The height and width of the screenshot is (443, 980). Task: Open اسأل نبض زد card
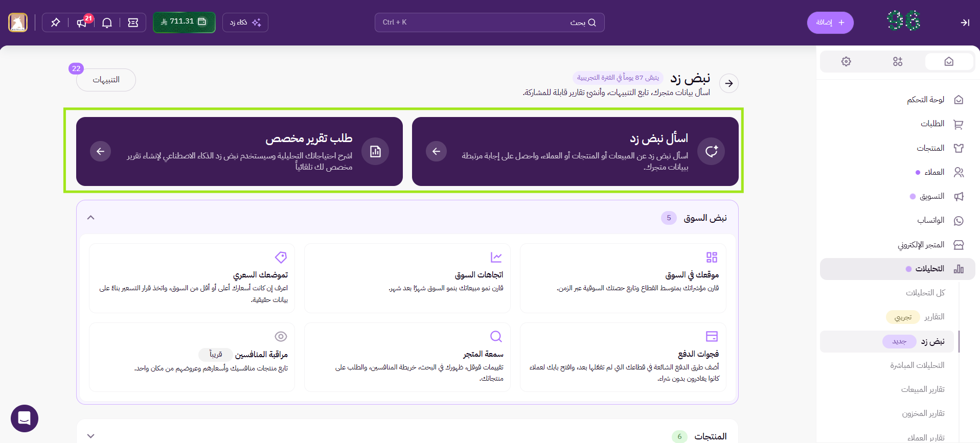pyautogui.click(x=575, y=151)
